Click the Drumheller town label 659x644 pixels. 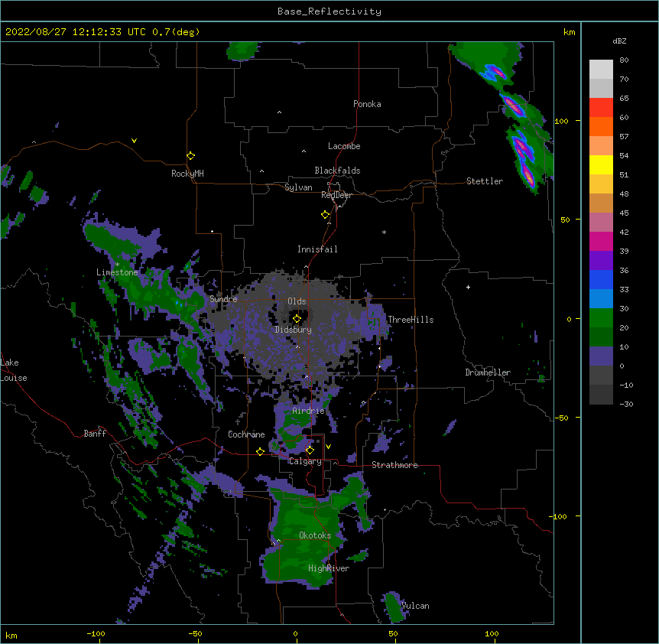(x=488, y=372)
